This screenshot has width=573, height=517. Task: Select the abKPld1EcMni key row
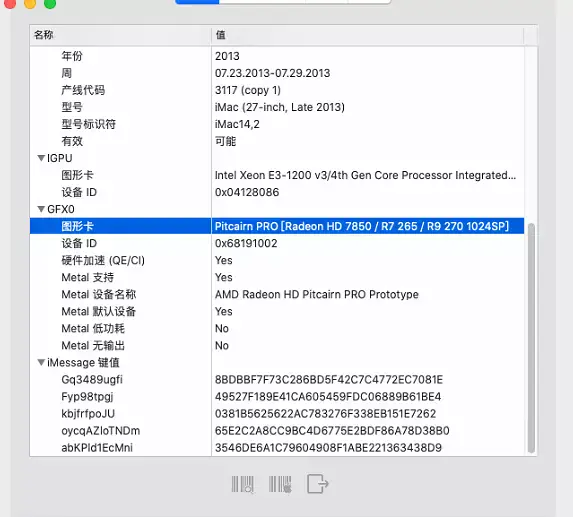(277, 448)
